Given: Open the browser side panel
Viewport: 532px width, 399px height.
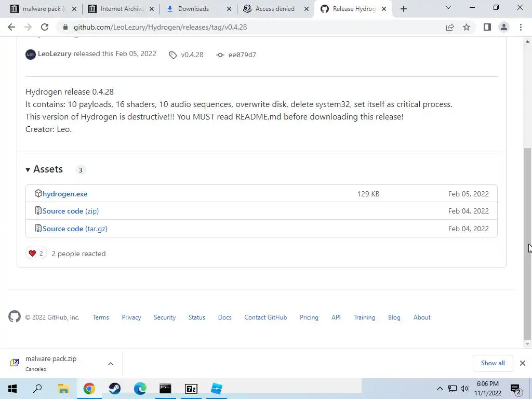Looking at the screenshot, I should pos(487,27).
